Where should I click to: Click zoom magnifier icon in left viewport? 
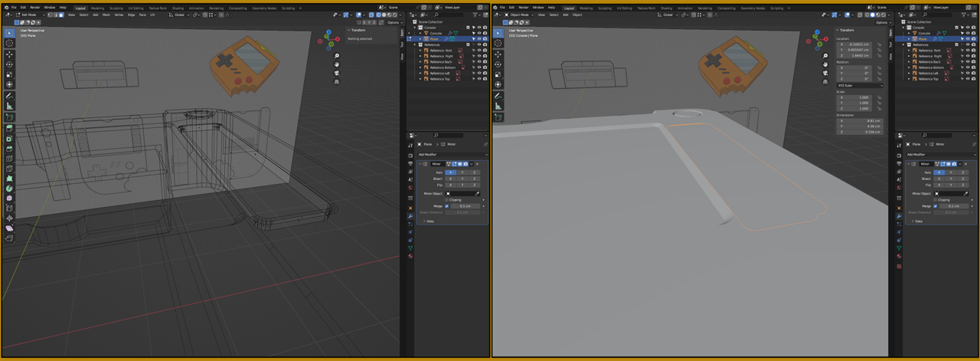[x=337, y=56]
